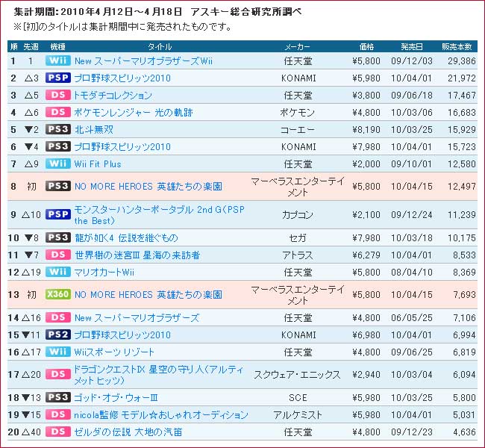The height and width of the screenshot is (448, 485).
Task: Open the 世界樹の迷宮III 星海の来訪者 link
Action: [137, 255]
